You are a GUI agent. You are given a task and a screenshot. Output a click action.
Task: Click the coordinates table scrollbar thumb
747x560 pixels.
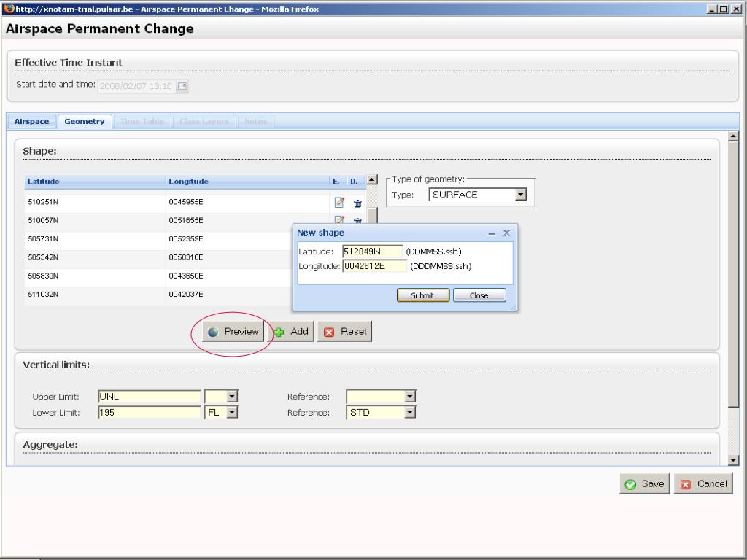(372, 215)
